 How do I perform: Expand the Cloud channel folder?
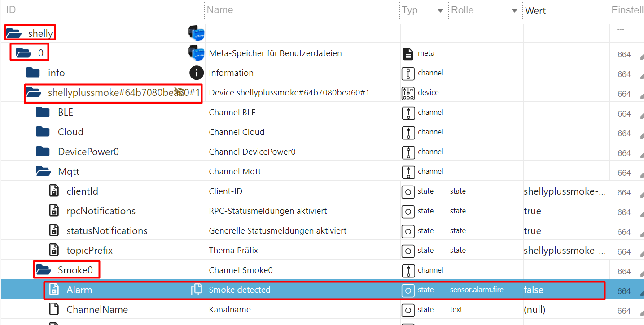pyautogui.click(x=43, y=132)
